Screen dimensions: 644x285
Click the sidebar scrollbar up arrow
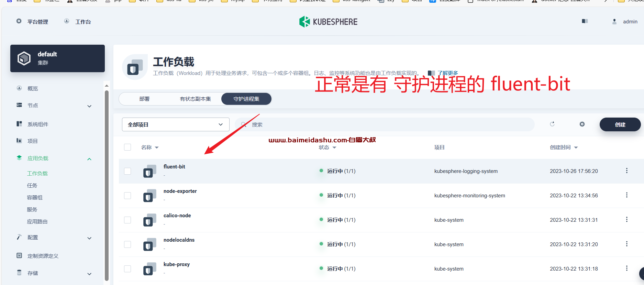(107, 86)
